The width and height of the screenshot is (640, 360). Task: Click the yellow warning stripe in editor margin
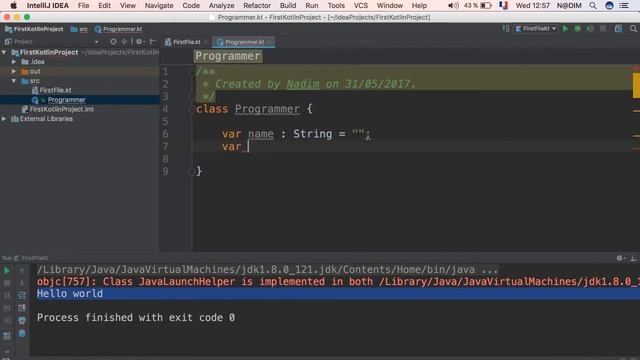(636, 86)
